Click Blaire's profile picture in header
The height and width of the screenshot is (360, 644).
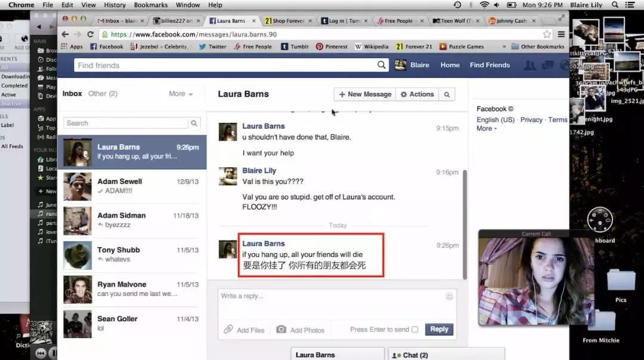tap(401, 65)
